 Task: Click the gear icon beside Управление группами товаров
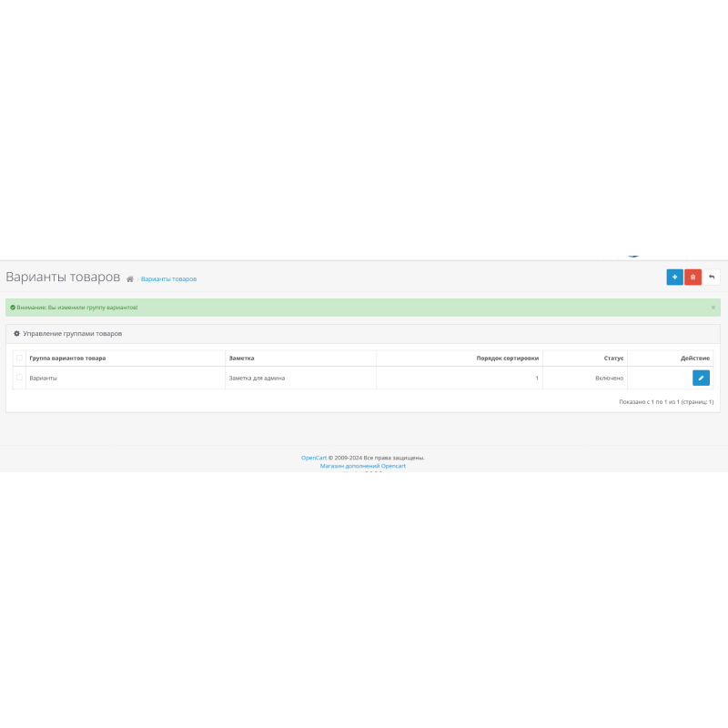tap(16, 334)
